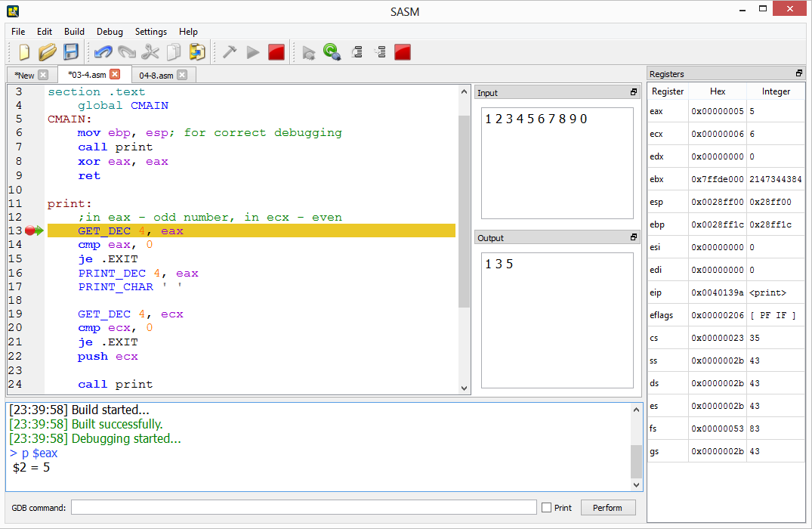Click the GDB command input field

click(x=304, y=508)
